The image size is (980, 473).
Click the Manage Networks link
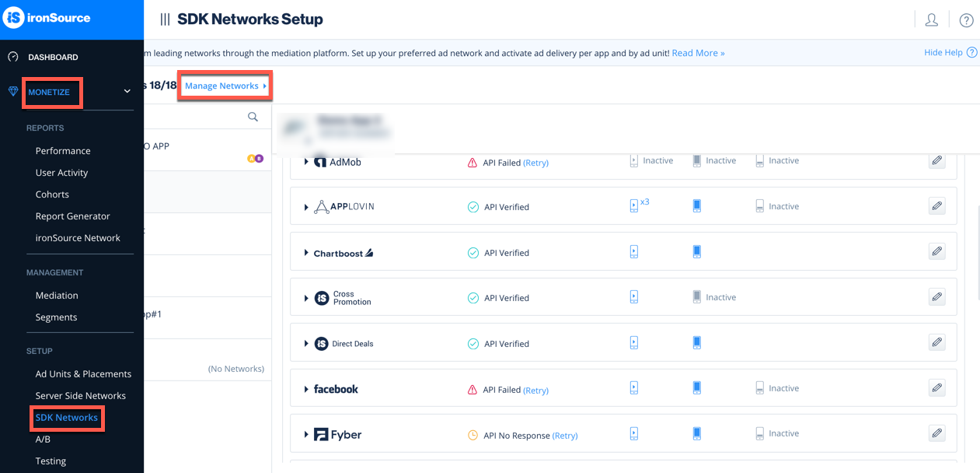point(222,86)
